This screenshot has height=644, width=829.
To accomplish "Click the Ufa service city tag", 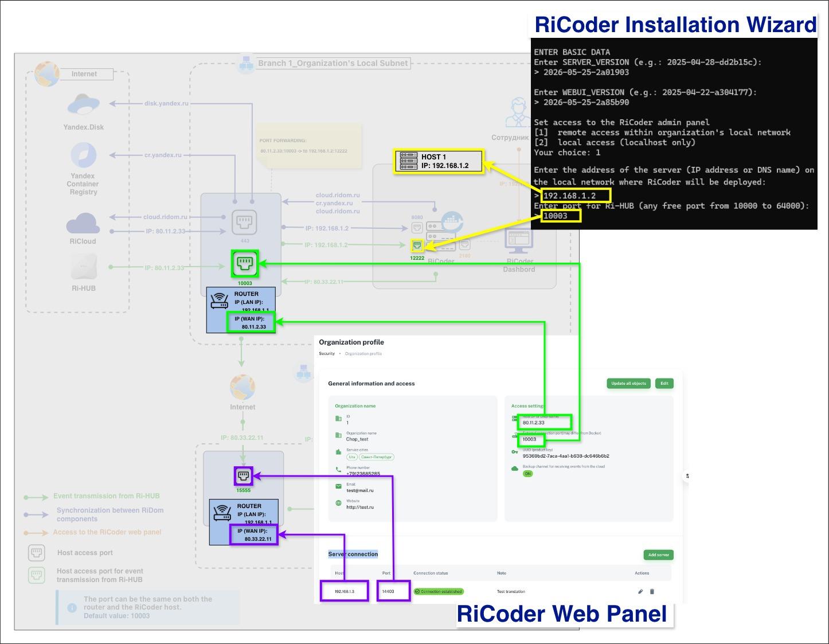I will point(351,457).
